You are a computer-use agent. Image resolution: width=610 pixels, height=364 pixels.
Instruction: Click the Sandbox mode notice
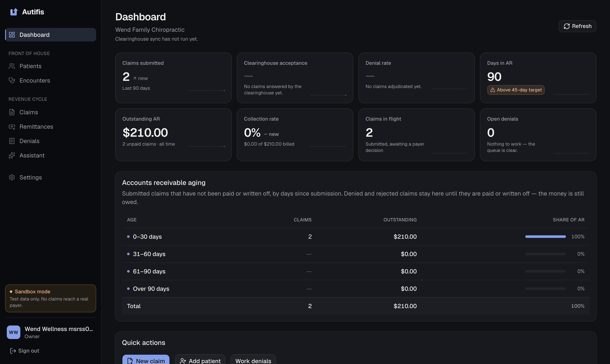click(x=51, y=298)
